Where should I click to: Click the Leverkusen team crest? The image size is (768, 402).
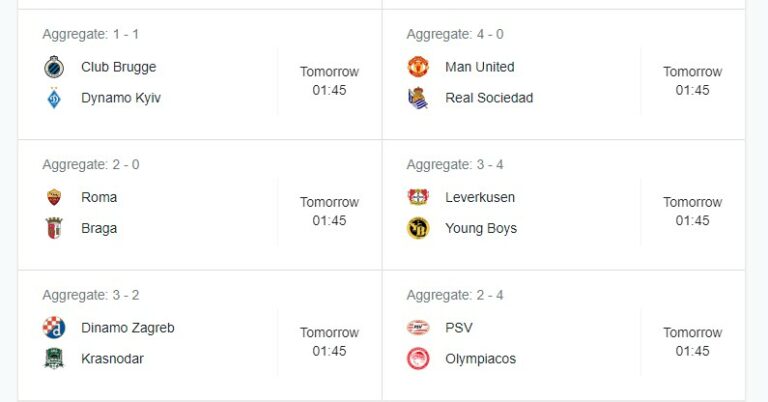coord(418,197)
